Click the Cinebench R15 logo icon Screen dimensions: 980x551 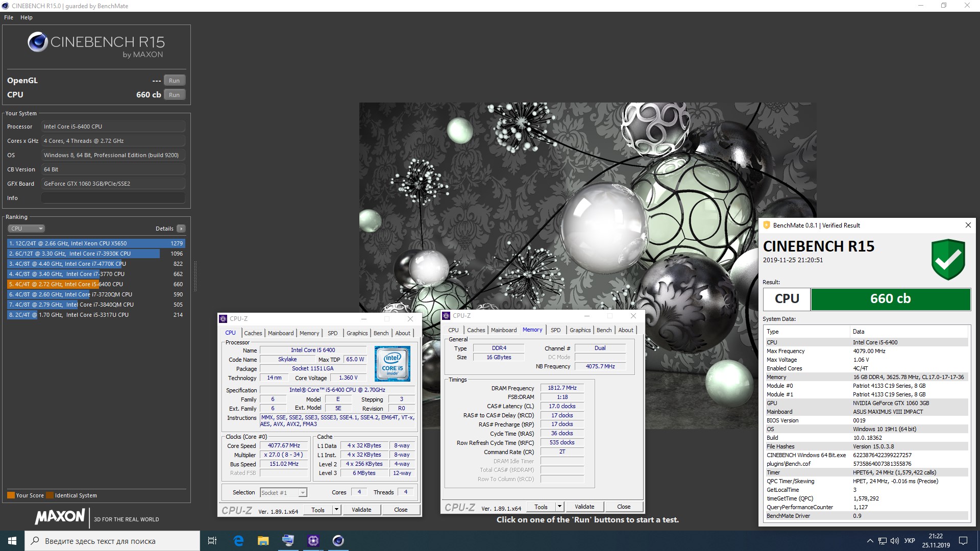pos(38,42)
